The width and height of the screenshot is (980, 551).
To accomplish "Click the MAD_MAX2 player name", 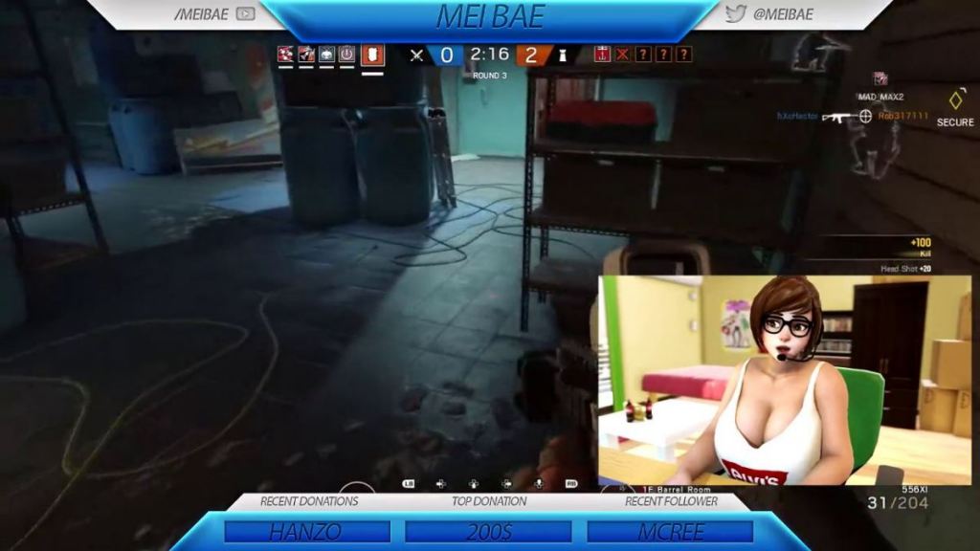I will point(880,97).
